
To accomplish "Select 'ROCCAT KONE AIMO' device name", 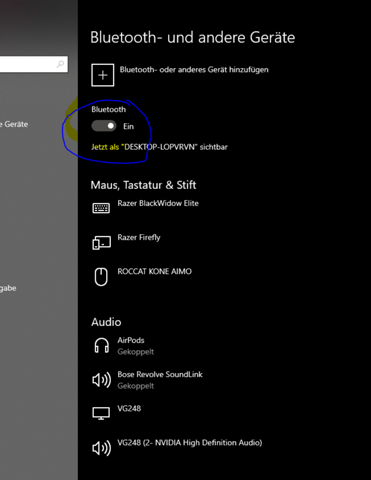I will pyautogui.click(x=155, y=271).
